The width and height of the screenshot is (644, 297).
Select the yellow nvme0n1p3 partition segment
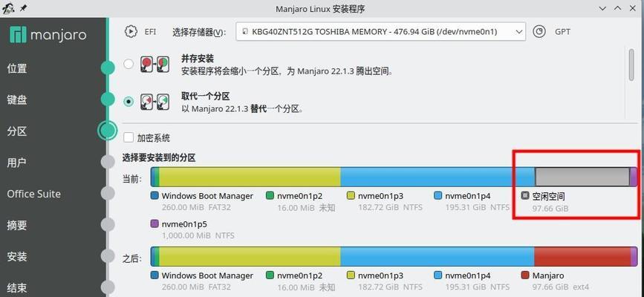pos(250,177)
